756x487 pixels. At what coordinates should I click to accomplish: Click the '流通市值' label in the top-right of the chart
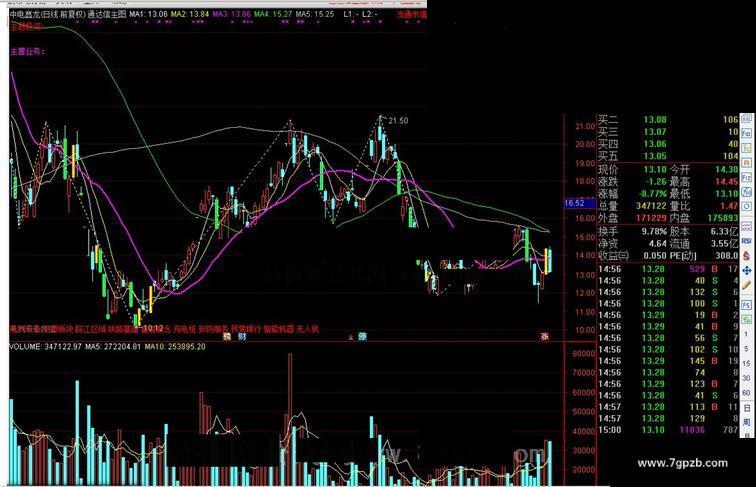412,14
